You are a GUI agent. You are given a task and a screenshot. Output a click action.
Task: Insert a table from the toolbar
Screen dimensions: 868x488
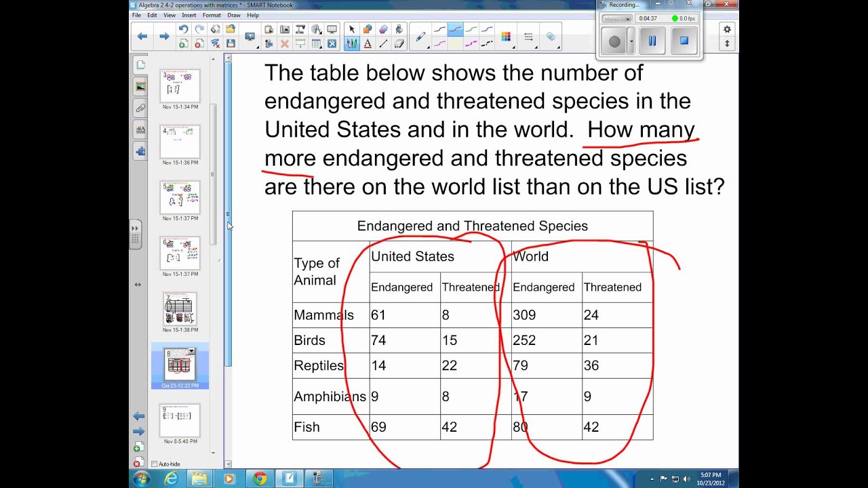(x=316, y=43)
